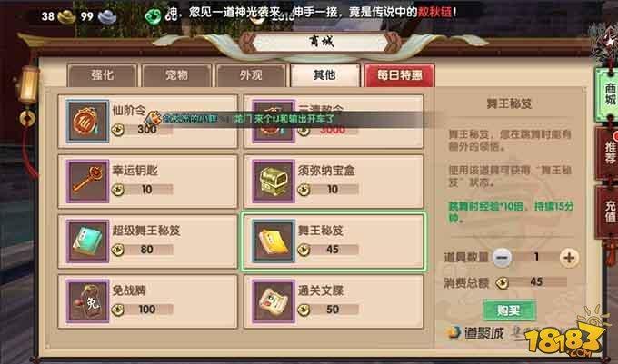Decrease item quantity with minus button
This screenshot has height=364, width=618.
(x=502, y=258)
